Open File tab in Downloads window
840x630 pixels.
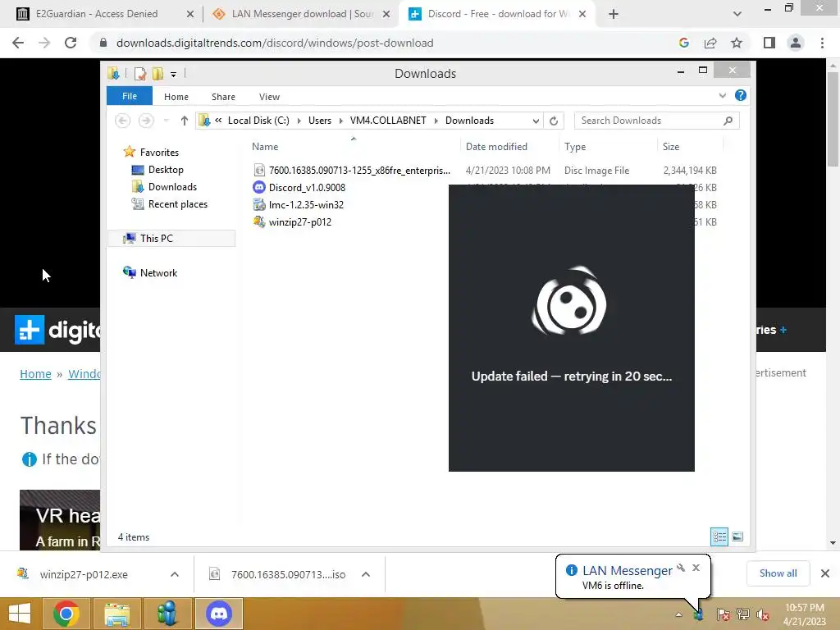130,96
